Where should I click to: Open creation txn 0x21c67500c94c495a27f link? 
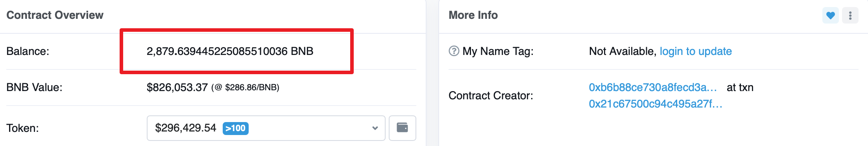[656, 104]
